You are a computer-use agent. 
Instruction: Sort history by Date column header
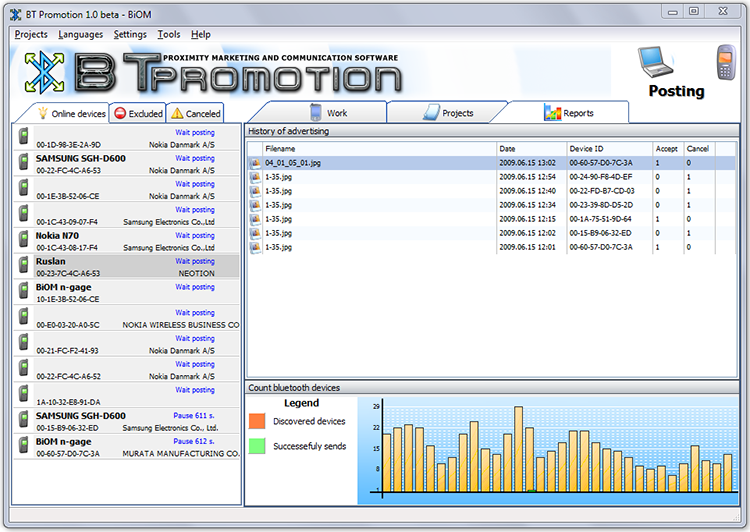[531, 149]
